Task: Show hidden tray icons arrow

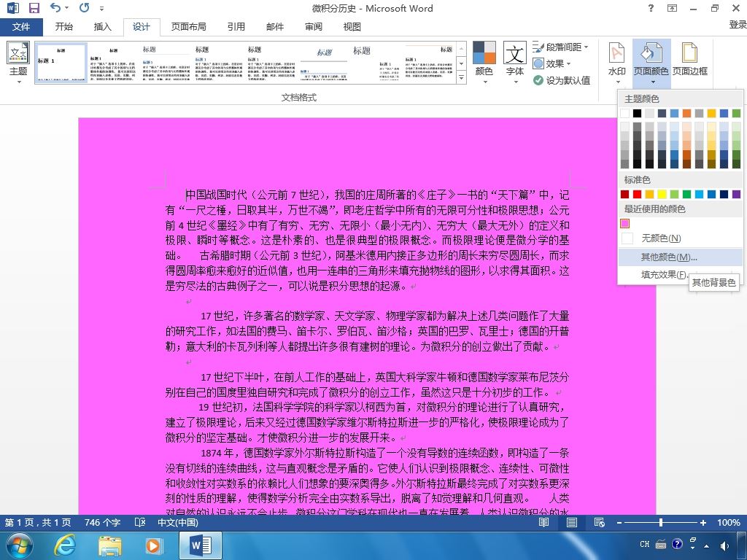Action: click(707, 545)
